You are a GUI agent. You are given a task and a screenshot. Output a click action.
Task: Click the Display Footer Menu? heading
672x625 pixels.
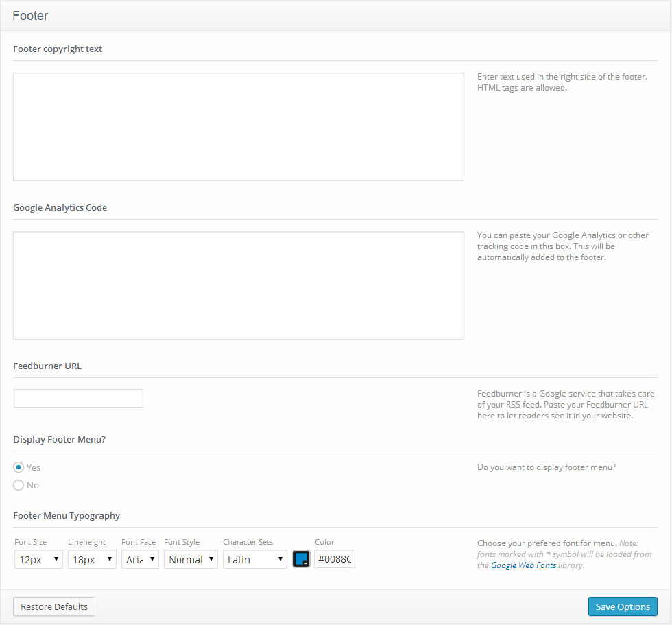[x=59, y=439]
